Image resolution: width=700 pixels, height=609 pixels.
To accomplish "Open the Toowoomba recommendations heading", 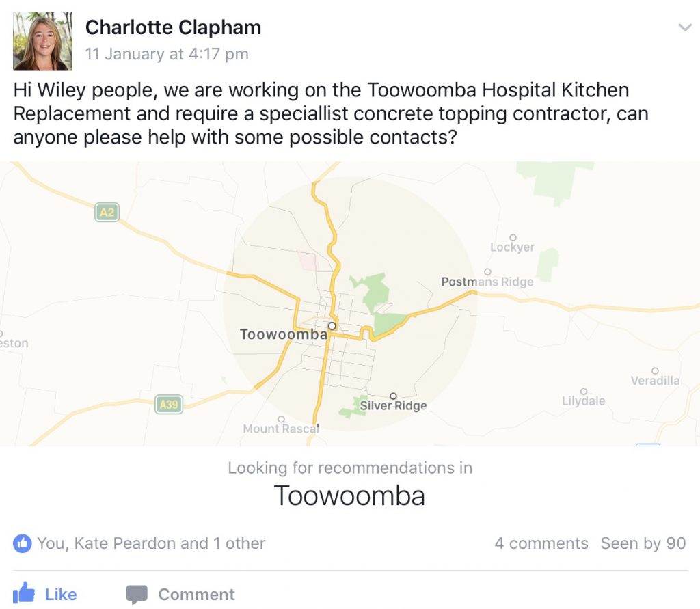I will [x=349, y=495].
